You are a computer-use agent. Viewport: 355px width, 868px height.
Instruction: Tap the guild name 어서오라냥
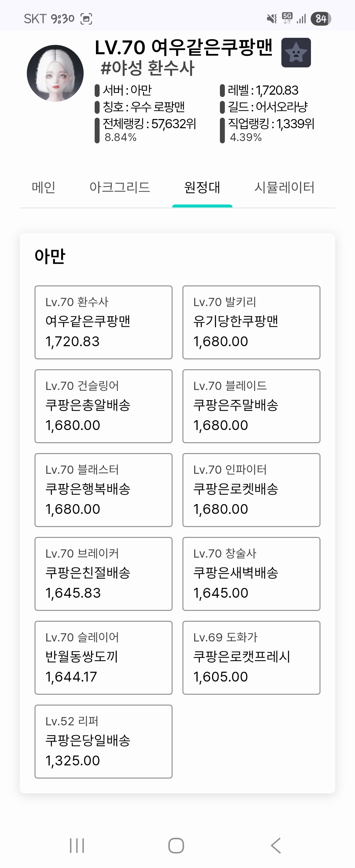282,107
